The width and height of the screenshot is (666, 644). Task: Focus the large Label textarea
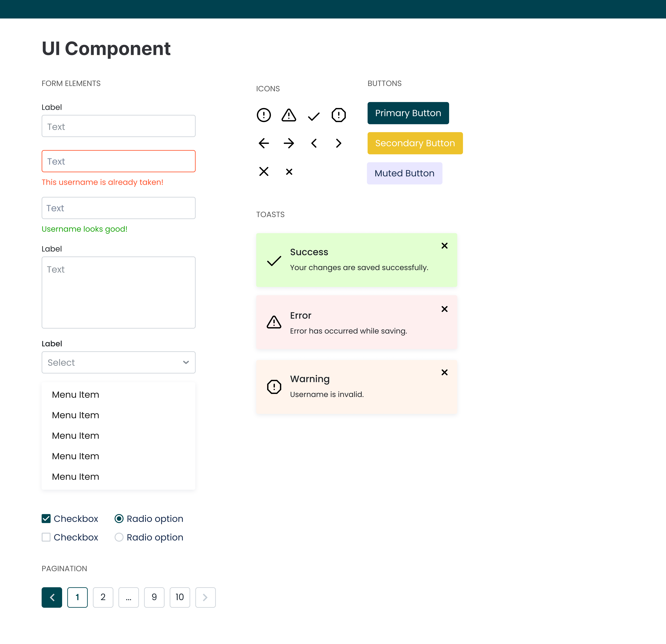pyautogui.click(x=119, y=292)
